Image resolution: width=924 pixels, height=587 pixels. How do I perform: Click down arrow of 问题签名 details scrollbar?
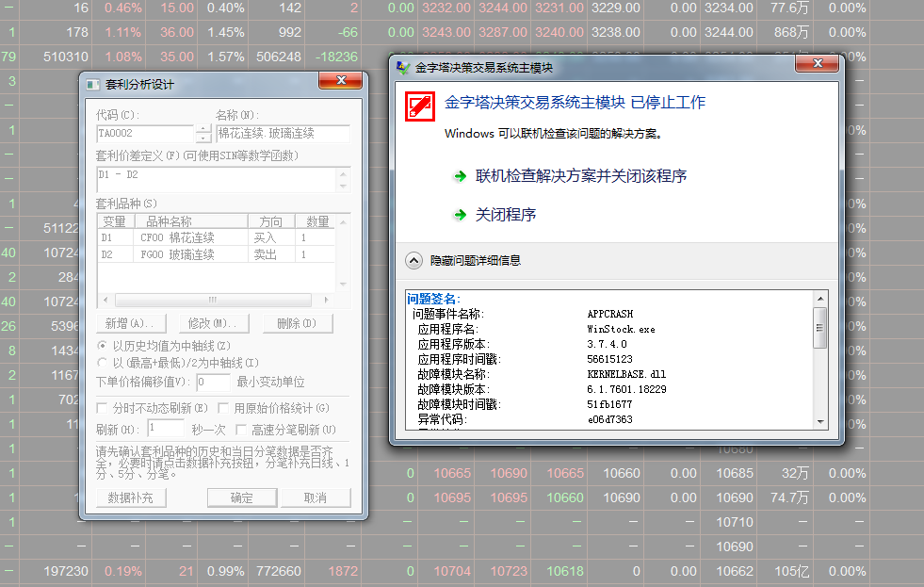pos(820,421)
